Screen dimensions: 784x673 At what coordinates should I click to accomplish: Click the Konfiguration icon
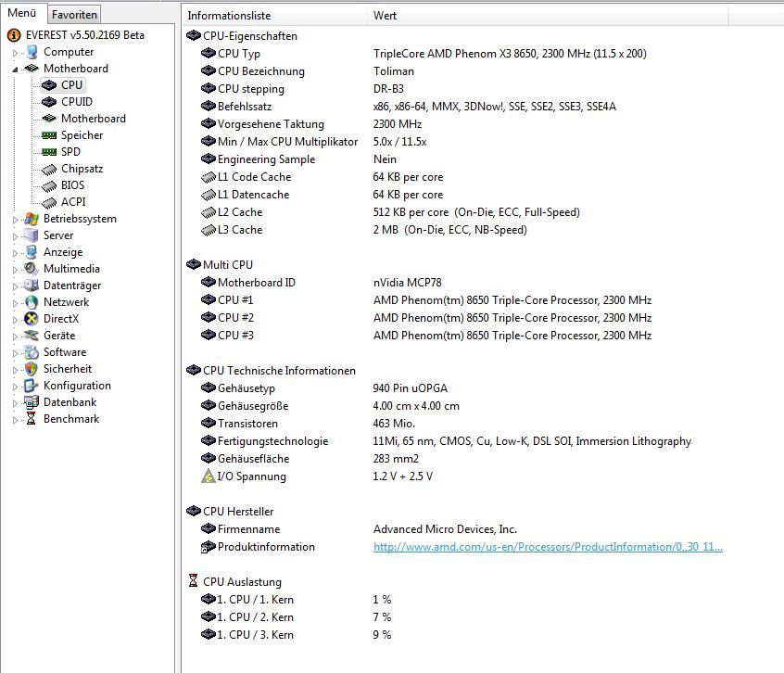pyautogui.click(x=32, y=386)
